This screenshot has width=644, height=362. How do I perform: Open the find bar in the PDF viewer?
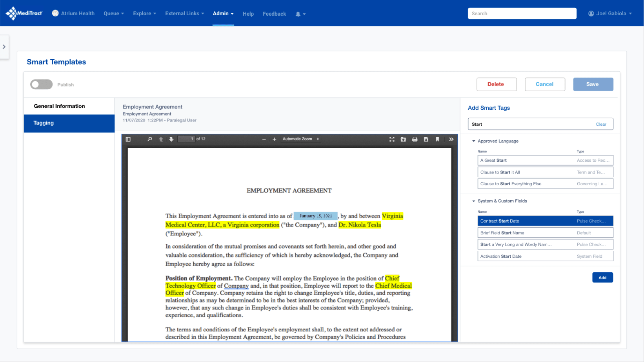coord(149,139)
